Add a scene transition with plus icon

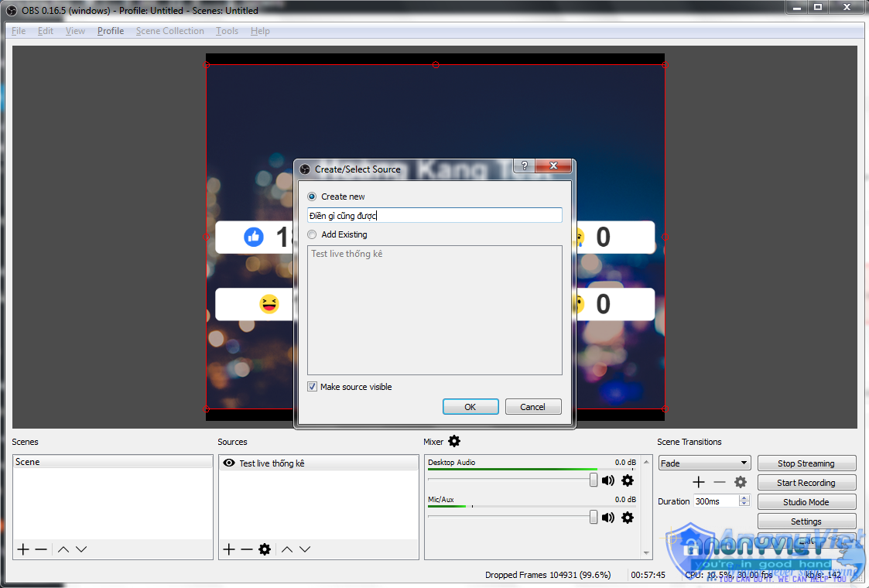coord(698,482)
